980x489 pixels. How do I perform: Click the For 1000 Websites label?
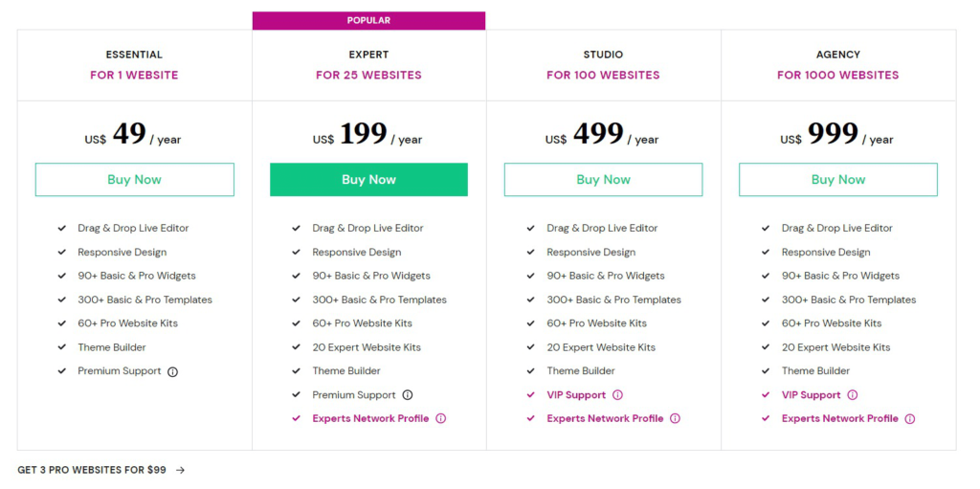tap(838, 75)
